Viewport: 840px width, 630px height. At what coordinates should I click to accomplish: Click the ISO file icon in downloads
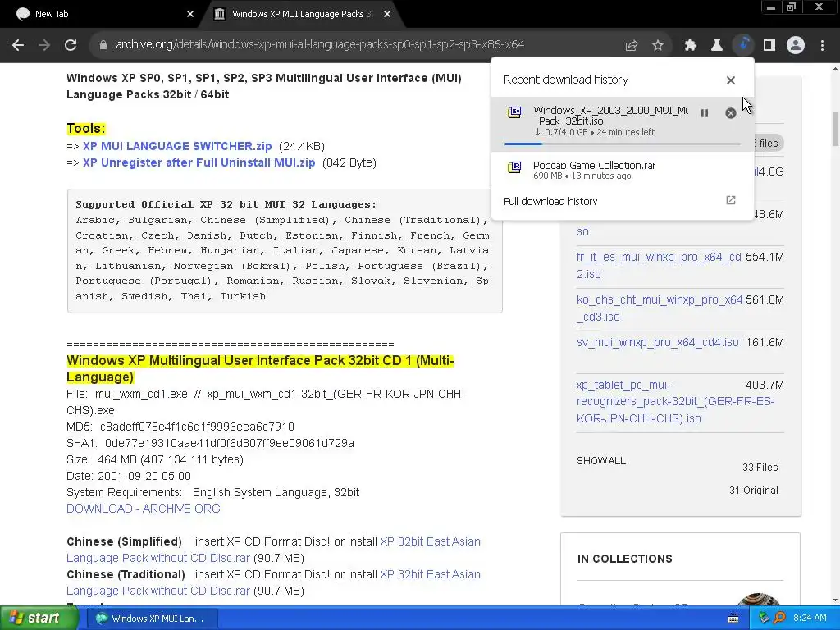[x=514, y=112]
